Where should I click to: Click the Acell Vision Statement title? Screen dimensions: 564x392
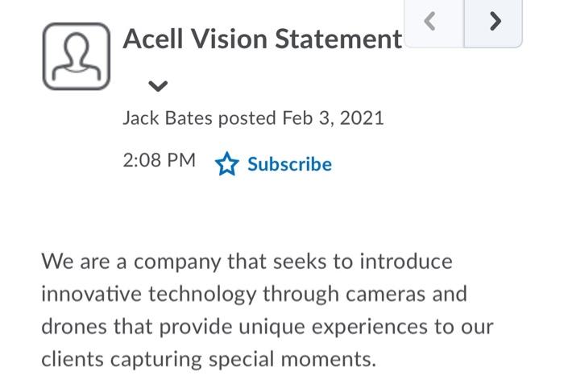[x=263, y=39]
